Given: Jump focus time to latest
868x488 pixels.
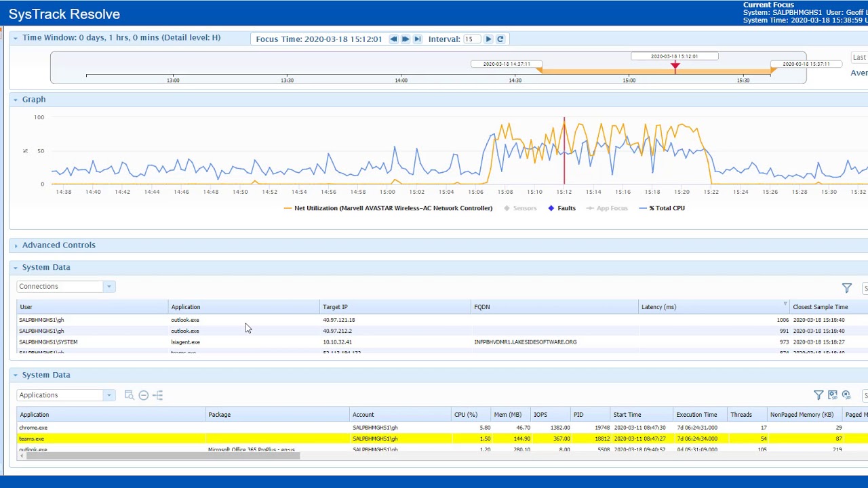Looking at the screenshot, I should [x=418, y=39].
